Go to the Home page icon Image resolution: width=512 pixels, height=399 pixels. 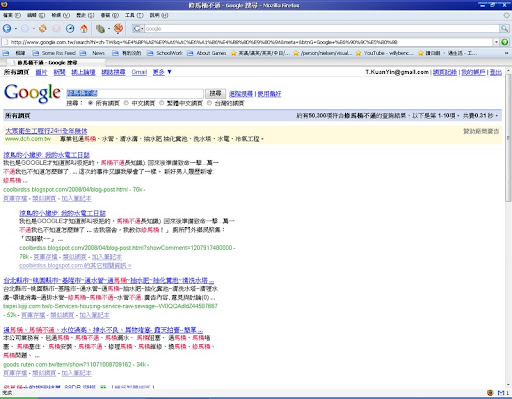tap(84, 29)
